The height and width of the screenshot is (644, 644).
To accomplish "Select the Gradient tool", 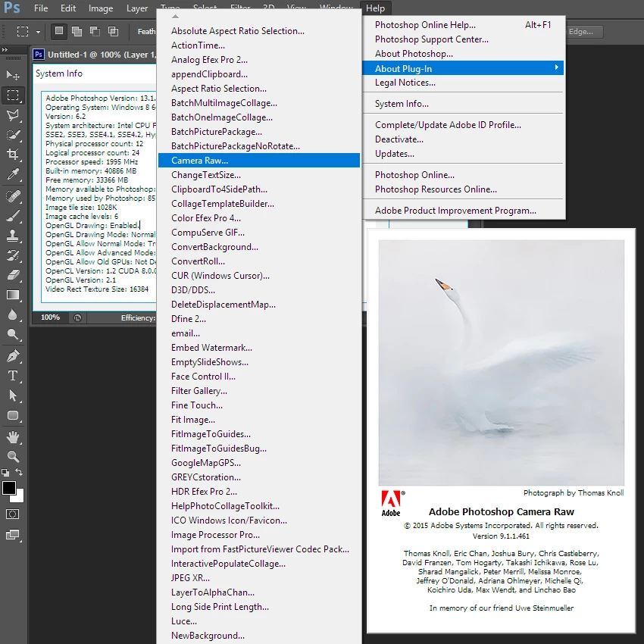I will pos(13,295).
